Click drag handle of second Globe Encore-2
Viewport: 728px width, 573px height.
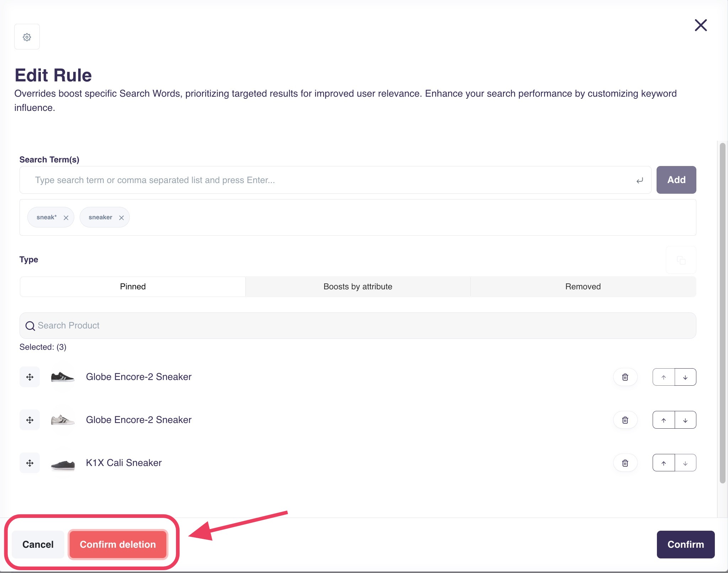click(30, 420)
